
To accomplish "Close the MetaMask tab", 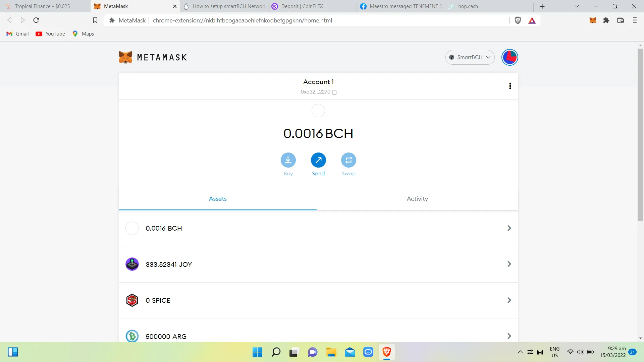I will pos(175,6).
